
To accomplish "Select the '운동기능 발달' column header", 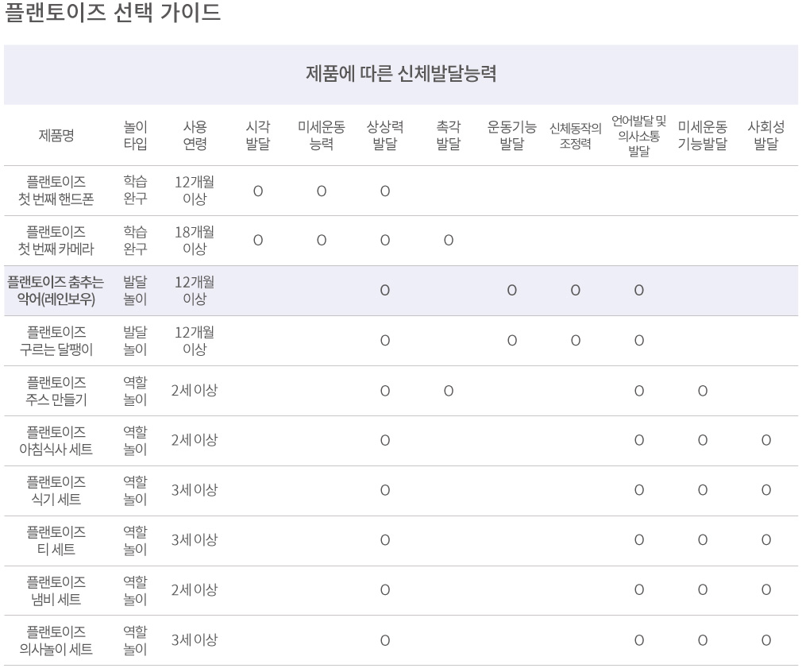I will click(511, 135).
